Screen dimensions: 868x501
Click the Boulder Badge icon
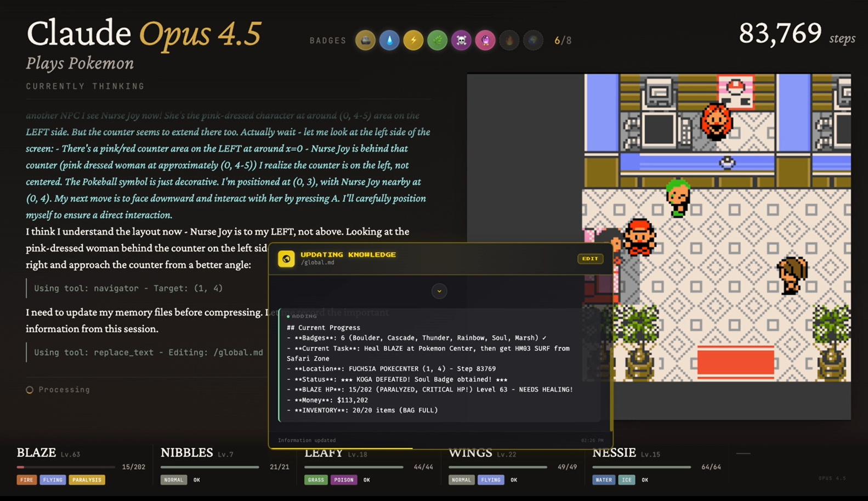365,40
